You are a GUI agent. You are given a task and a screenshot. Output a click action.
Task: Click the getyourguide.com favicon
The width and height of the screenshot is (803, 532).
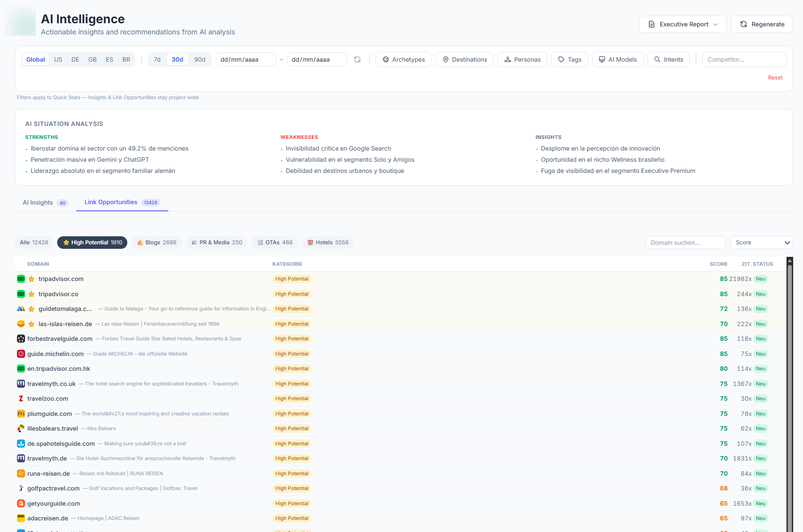pos(21,503)
